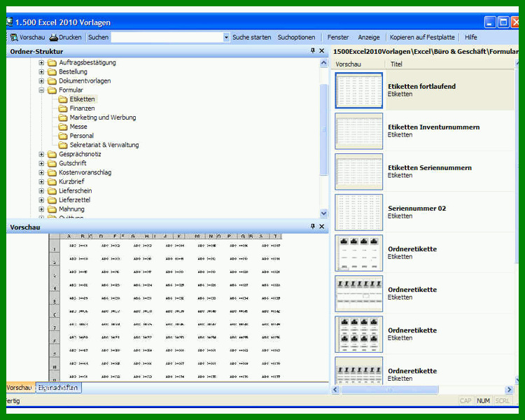525x420 pixels.
Task: Open the Anzeige menu
Action: 369,37
